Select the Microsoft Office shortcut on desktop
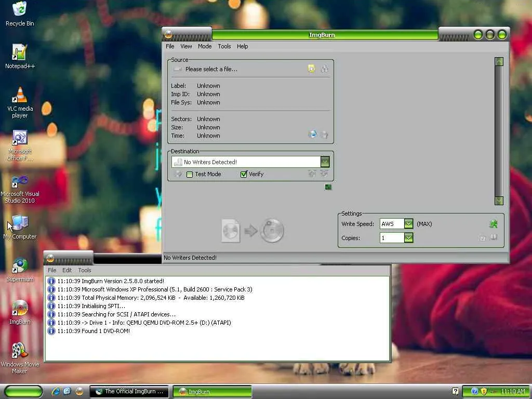 20,145
